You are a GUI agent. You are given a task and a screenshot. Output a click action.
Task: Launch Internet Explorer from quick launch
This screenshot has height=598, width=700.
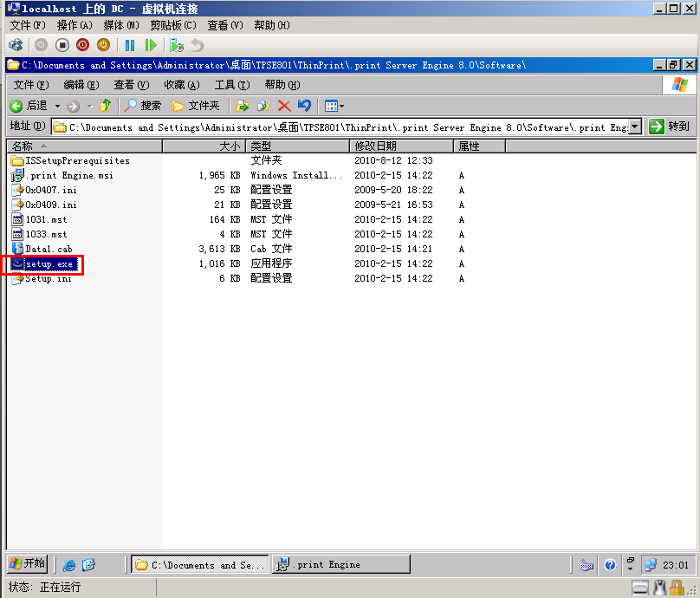pyautogui.click(x=68, y=565)
